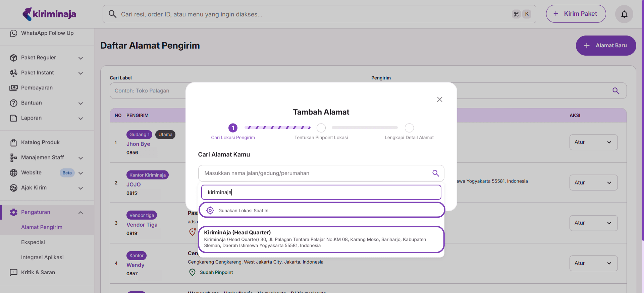The height and width of the screenshot is (293, 644).
Task: Click the Katalog Produk bag icon
Action: click(13, 143)
